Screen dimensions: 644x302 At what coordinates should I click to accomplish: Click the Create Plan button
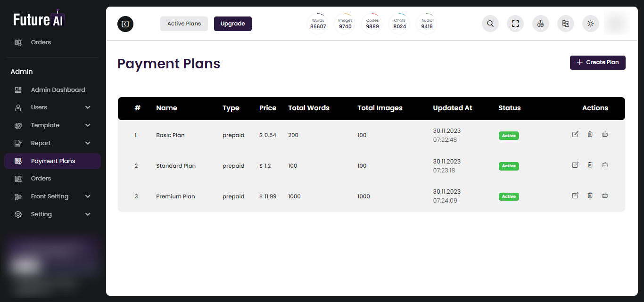(x=597, y=62)
